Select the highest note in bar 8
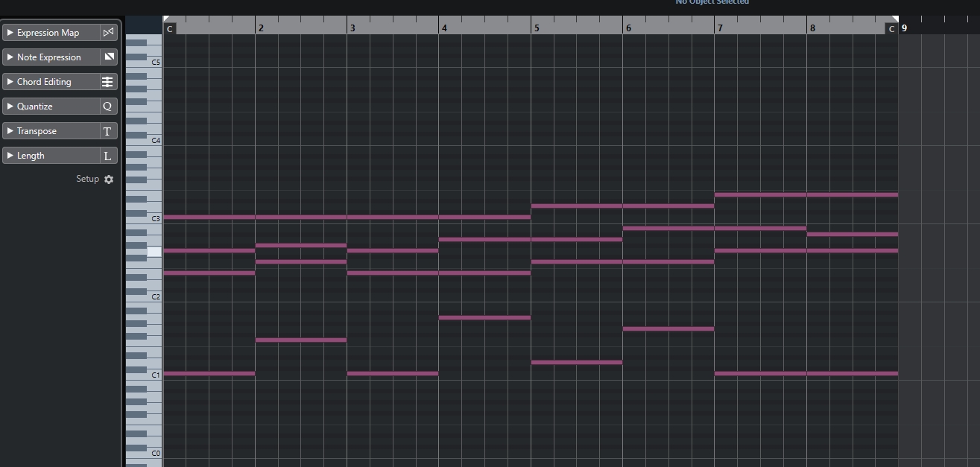Screen dimensions: 980x467 pyautogui.click(x=853, y=194)
